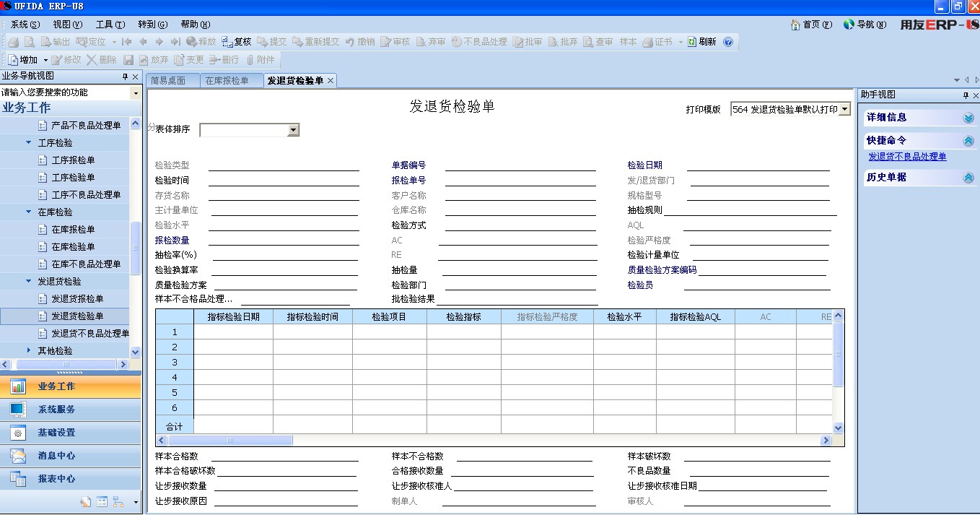
Task: Click the 定位 locate toolbar button
Action: (x=92, y=42)
